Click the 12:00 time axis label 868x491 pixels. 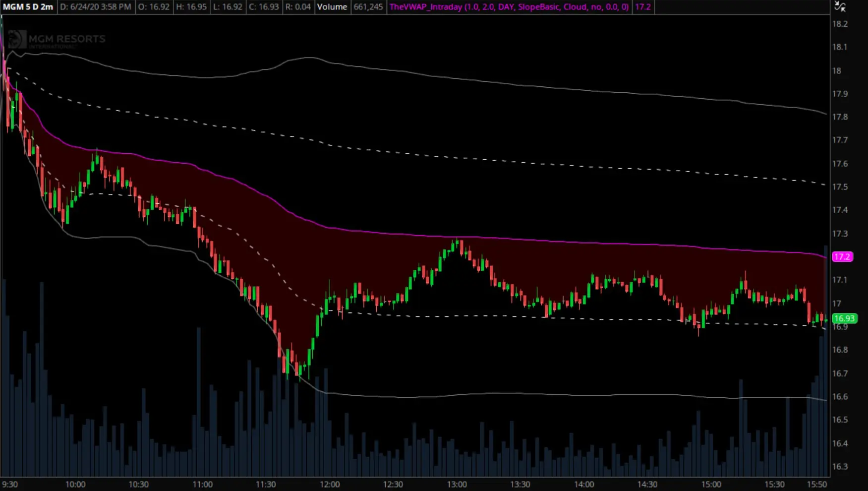pyautogui.click(x=330, y=485)
